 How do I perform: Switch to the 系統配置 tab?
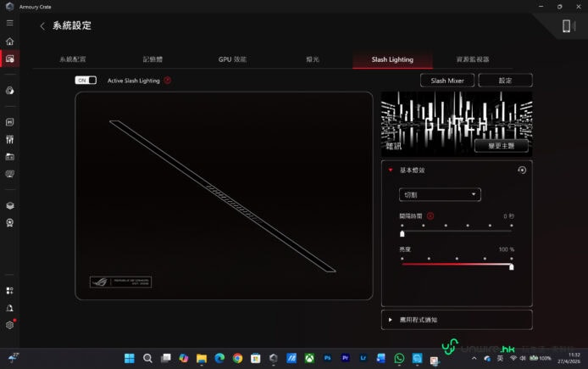point(73,59)
